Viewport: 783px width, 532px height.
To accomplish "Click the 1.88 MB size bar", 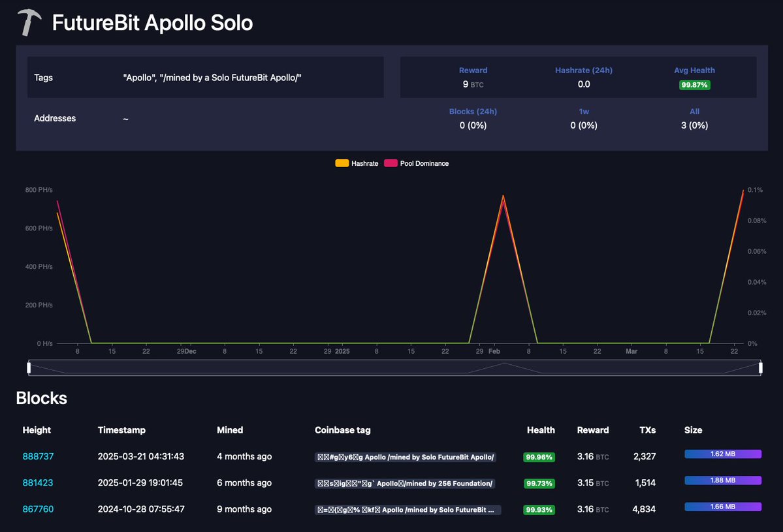I will (x=722, y=480).
